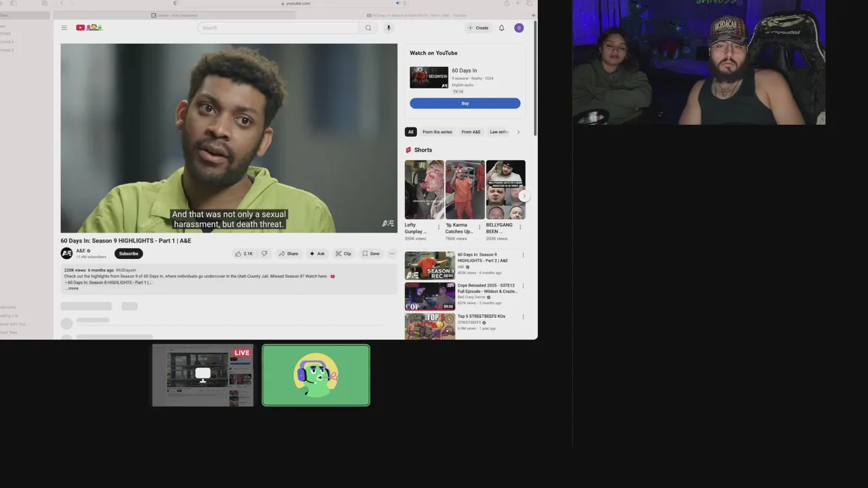868x488 pixels.
Task: Go back with the browser back arrow
Action: [62, 3]
